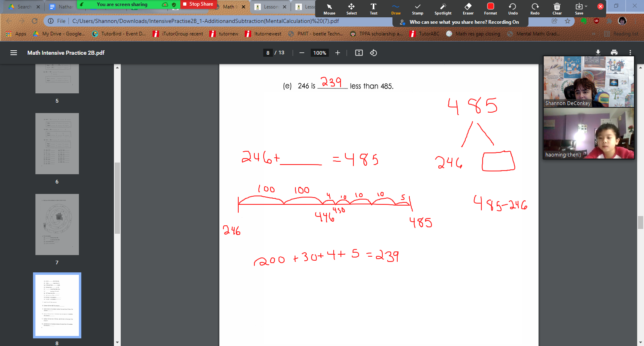Zoom out of the PDF
Screen dimensions: 644x346
[301, 53]
